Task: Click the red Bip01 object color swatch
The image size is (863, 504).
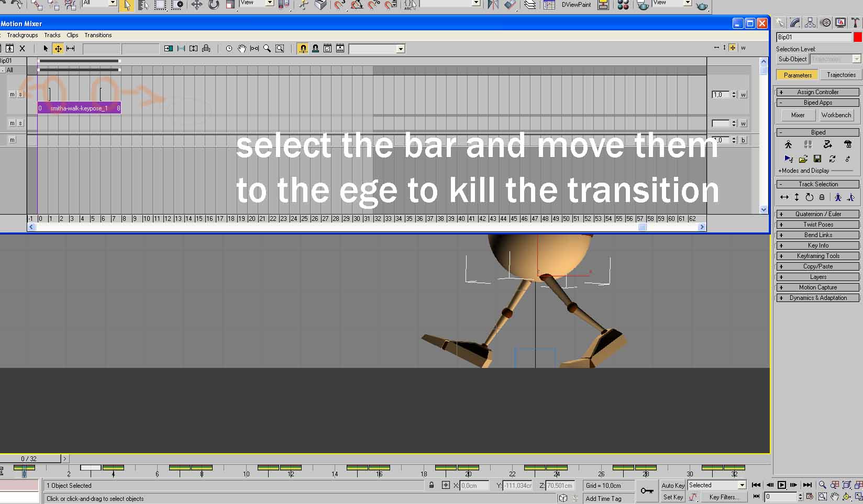Action: (858, 37)
